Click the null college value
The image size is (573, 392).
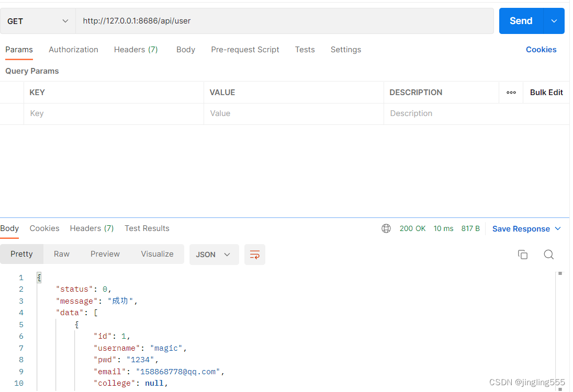(154, 383)
